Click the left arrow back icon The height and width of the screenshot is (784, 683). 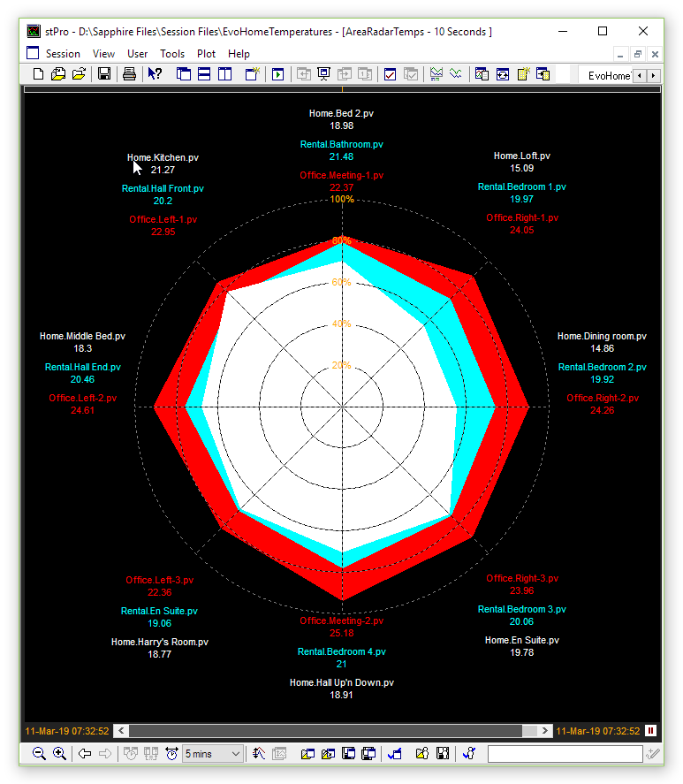pos(85,753)
